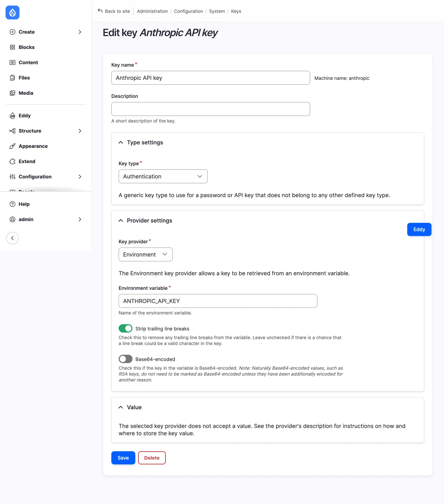Expand the Structure submenu chevron
Viewport: 444px width, 504px height.
pos(80,131)
